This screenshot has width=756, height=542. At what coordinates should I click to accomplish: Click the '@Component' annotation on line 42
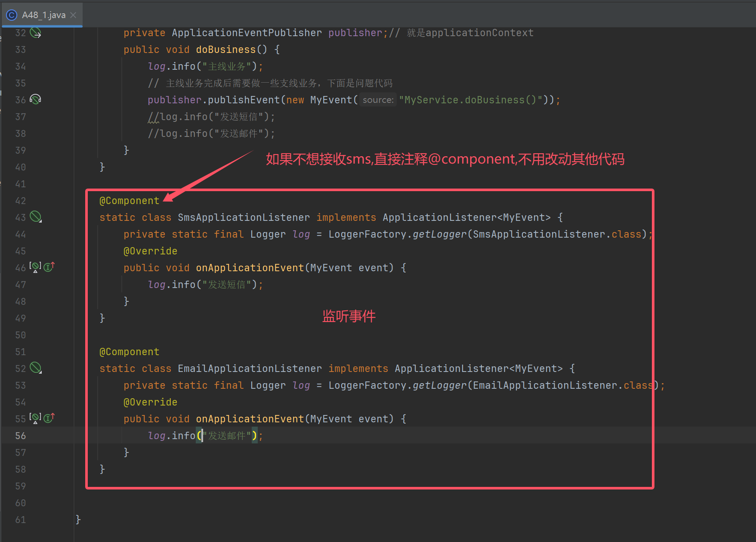click(x=129, y=201)
